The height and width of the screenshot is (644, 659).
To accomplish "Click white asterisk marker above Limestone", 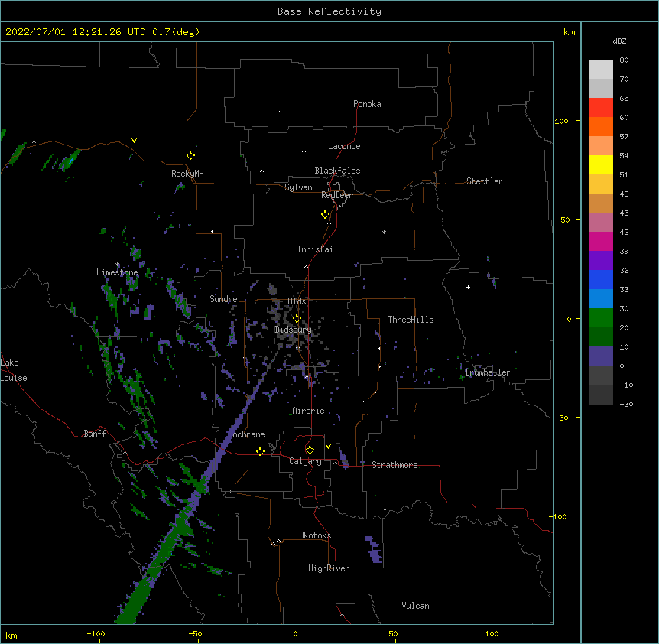I will click(x=117, y=265).
